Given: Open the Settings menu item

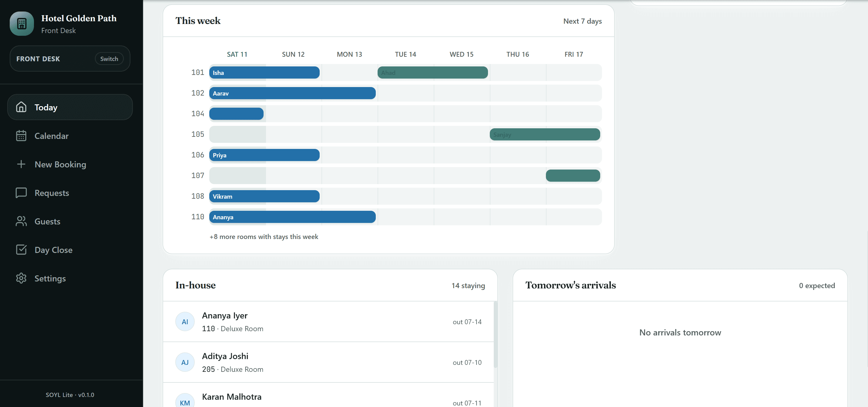Looking at the screenshot, I should [70, 278].
